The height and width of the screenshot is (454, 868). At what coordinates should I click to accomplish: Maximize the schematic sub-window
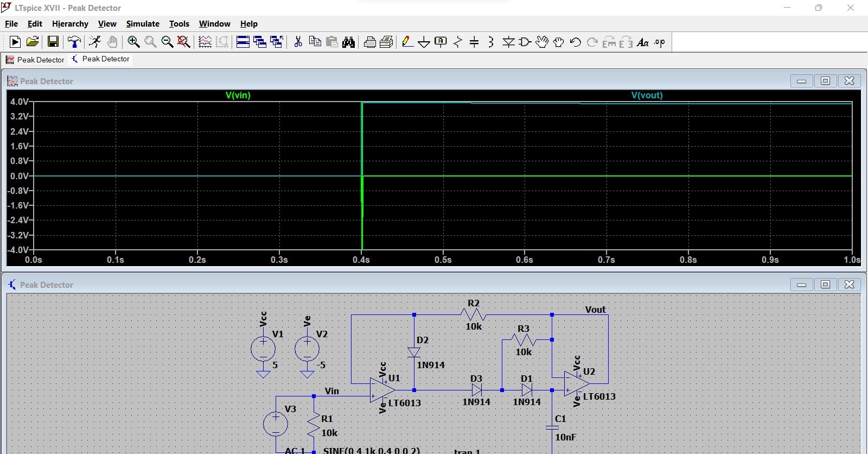point(825,285)
